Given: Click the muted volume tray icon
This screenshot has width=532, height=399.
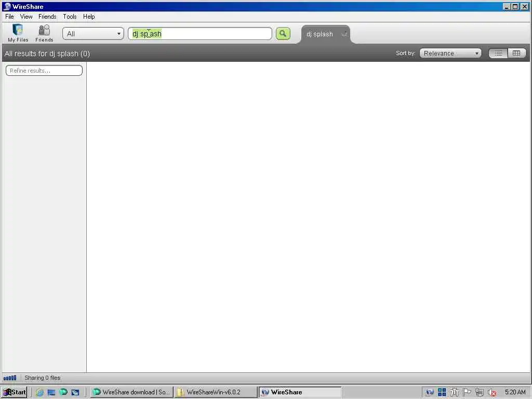Looking at the screenshot, I should pos(492,393).
